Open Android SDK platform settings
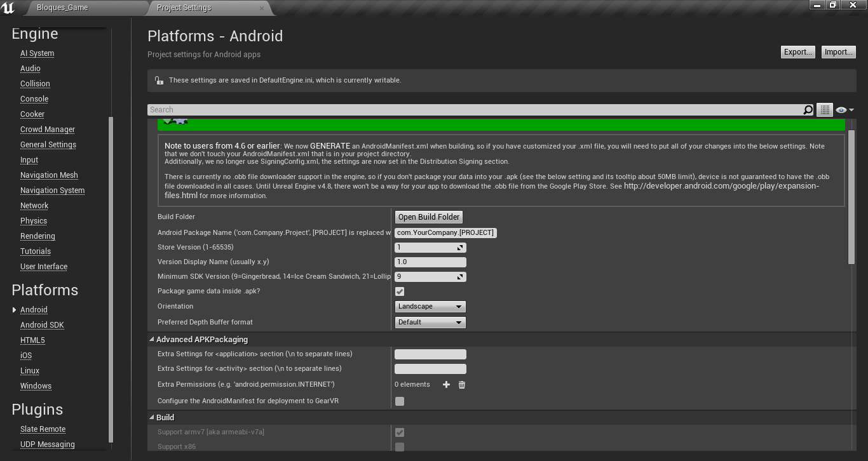Image resolution: width=868 pixels, height=461 pixels. coord(42,325)
